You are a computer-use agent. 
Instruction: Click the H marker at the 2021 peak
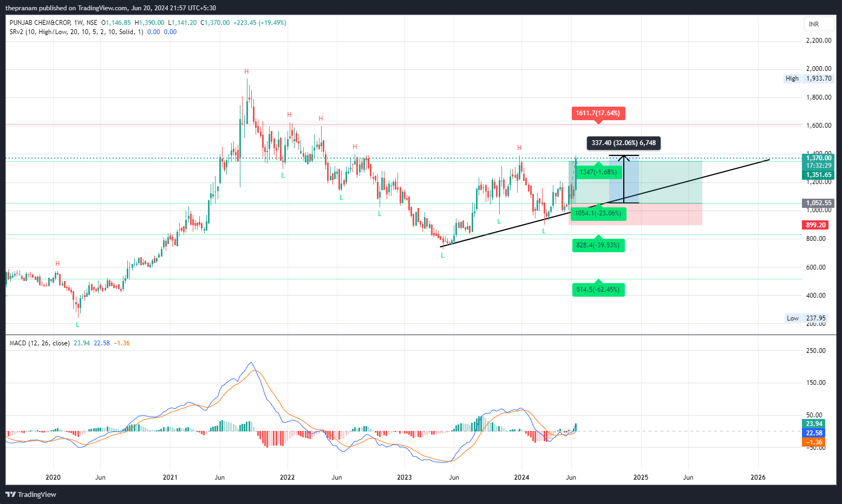(x=246, y=71)
